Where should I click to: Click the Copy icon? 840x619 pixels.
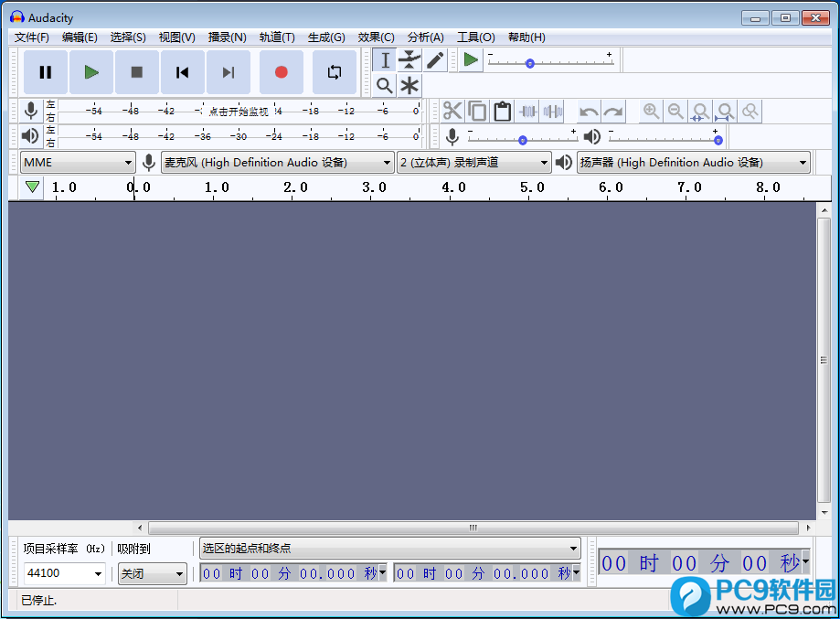coord(477,112)
